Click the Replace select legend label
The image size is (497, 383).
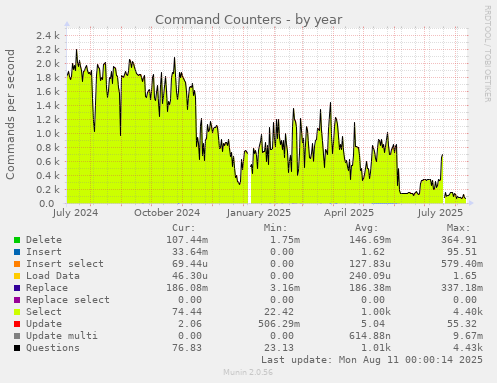(x=68, y=300)
